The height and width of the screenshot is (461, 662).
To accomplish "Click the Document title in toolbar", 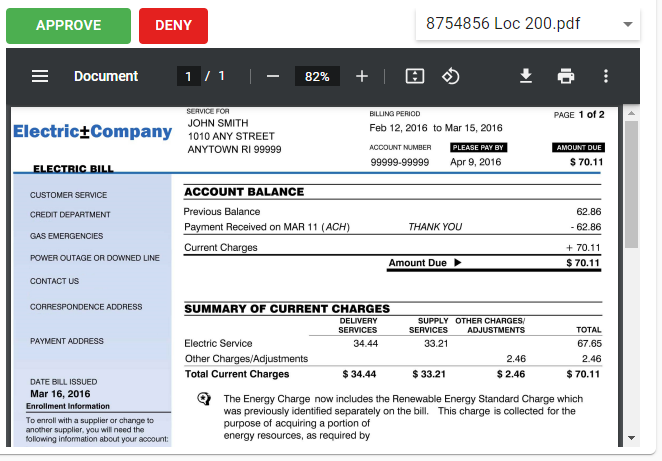I will [106, 76].
